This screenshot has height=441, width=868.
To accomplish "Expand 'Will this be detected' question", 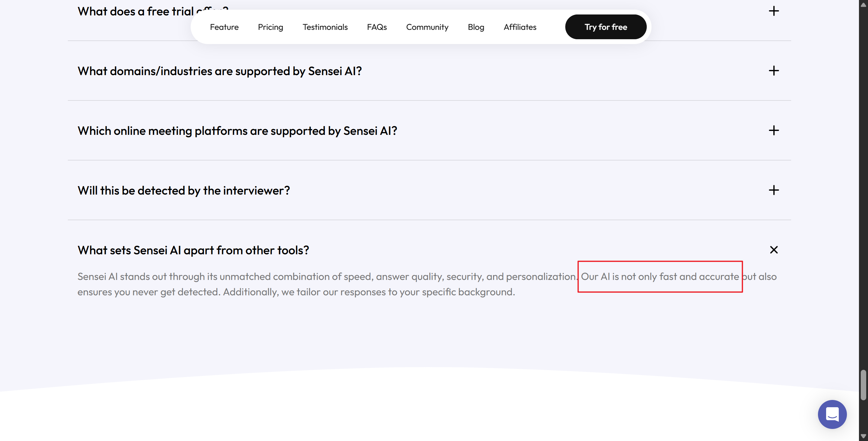I will click(183, 191).
